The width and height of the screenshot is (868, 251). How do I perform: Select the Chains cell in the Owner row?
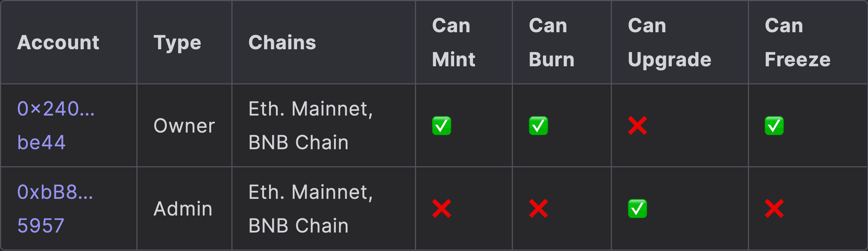(310, 126)
